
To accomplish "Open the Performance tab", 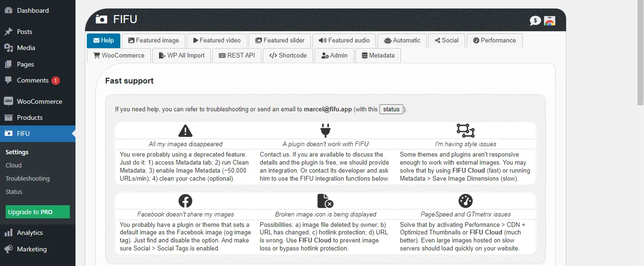I will click(x=494, y=41).
